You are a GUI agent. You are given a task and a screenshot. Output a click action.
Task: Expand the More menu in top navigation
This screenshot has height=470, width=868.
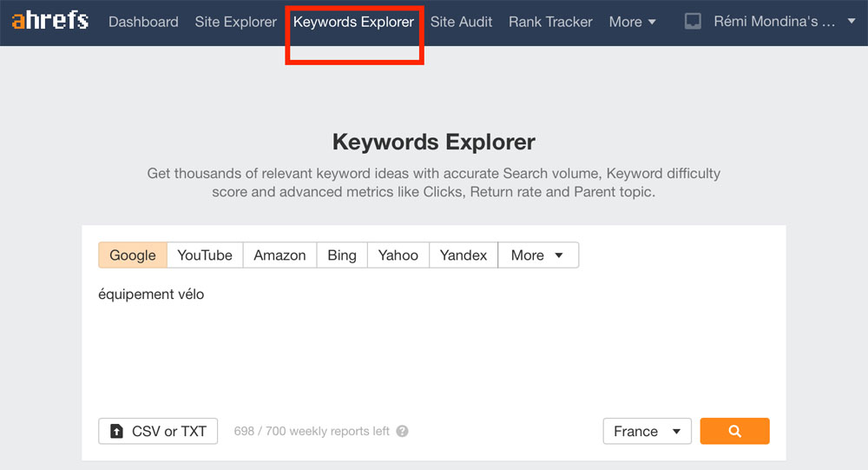tap(632, 22)
